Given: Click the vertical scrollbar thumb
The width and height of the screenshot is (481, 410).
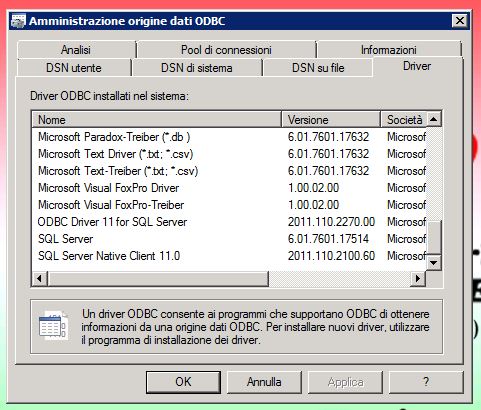Looking at the screenshot, I should [x=434, y=238].
